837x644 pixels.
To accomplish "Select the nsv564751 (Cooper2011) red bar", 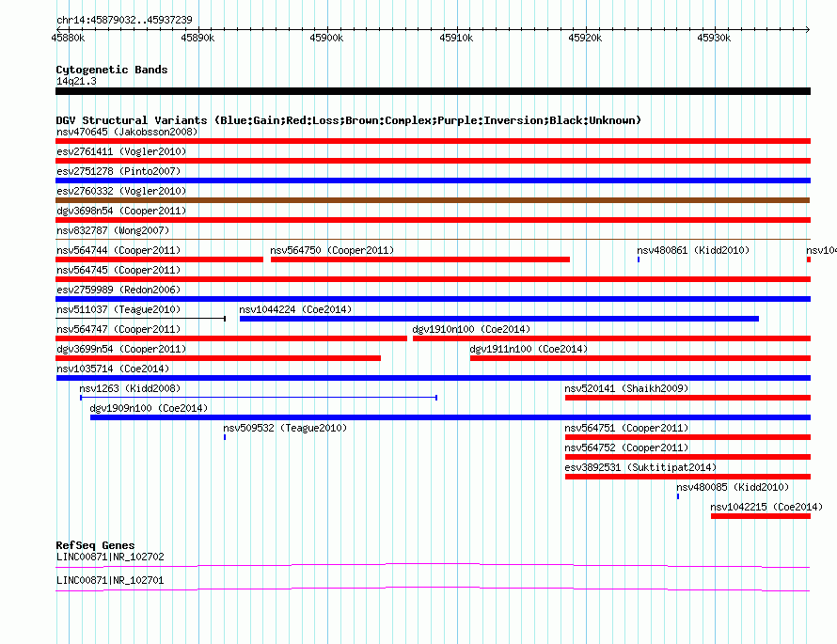I will tap(687, 437).
